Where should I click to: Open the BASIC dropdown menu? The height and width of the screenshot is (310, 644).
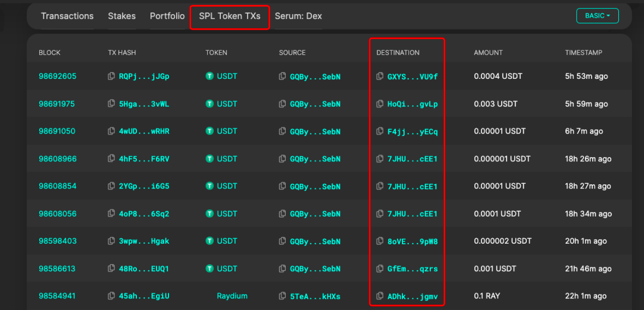point(597,16)
